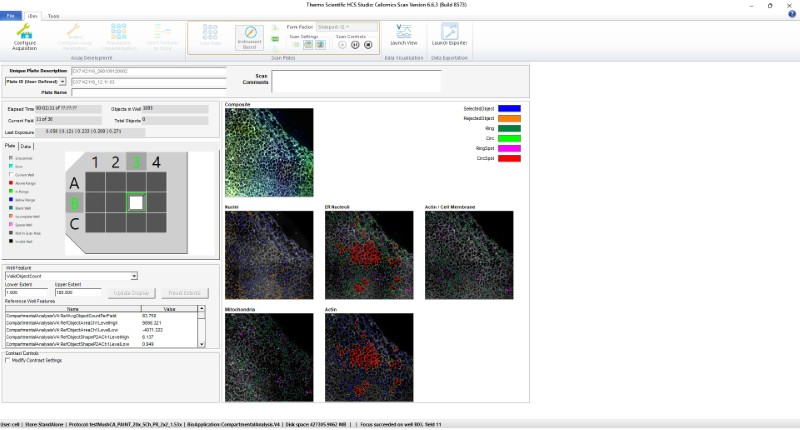The height and width of the screenshot is (430, 800).
Task: Open the Form Factor dropdown
Action: [x=346, y=27]
